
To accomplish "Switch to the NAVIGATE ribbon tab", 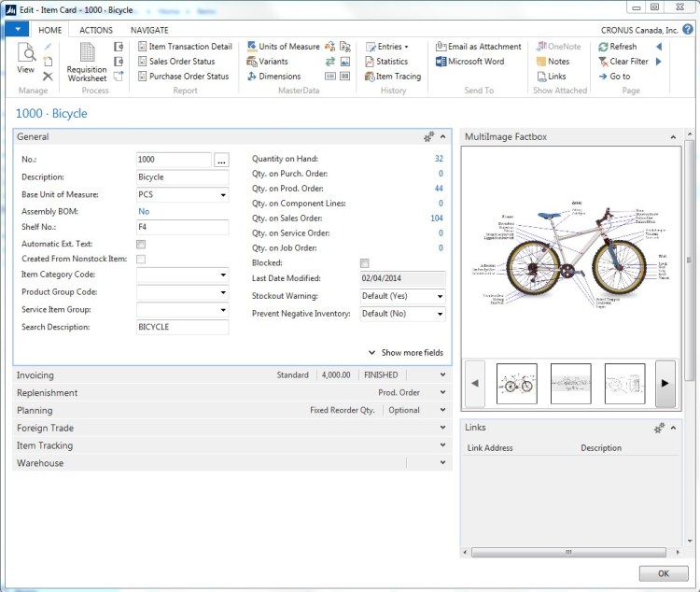I will [149, 30].
